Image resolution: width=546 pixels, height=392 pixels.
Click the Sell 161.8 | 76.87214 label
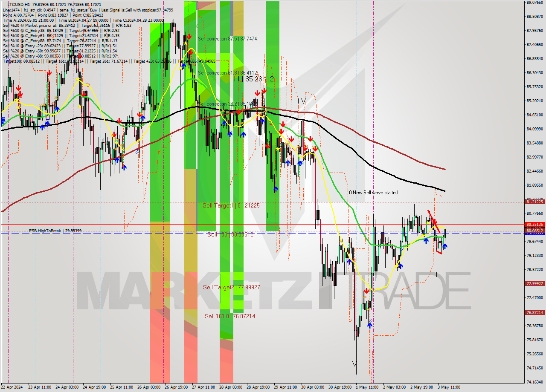coord(230,316)
